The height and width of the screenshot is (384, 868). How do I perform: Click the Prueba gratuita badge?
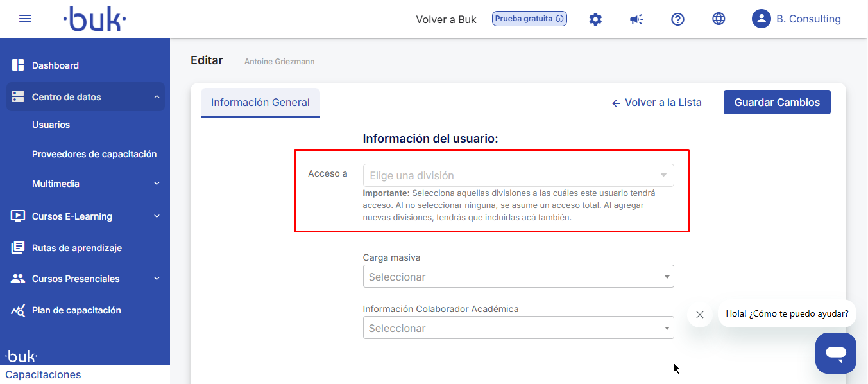(x=529, y=19)
